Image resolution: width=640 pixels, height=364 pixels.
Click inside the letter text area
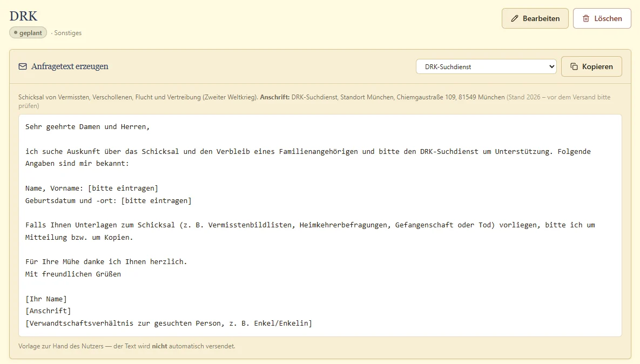320,225
